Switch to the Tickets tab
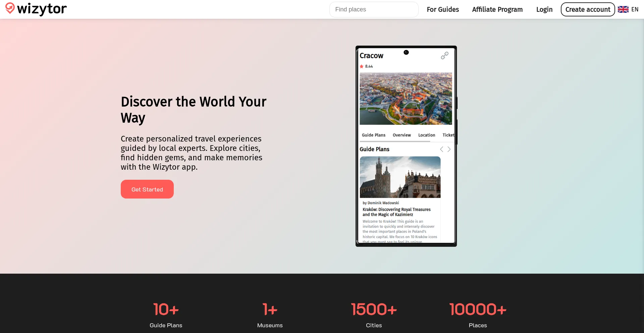This screenshot has width=644, height=333. click(448, 135)
